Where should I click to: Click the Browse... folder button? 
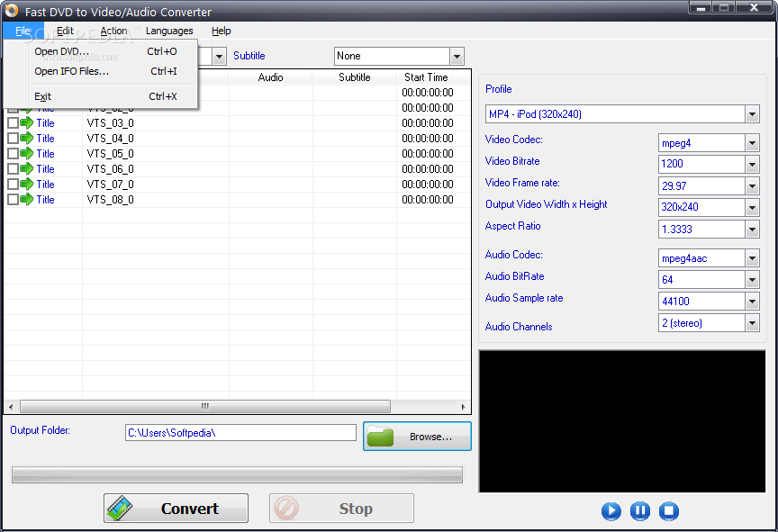point(417,437)
